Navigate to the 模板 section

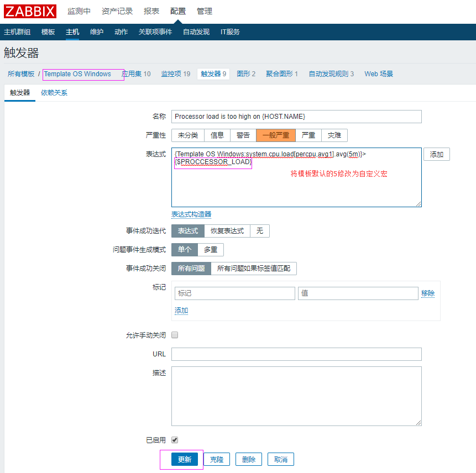48,32
